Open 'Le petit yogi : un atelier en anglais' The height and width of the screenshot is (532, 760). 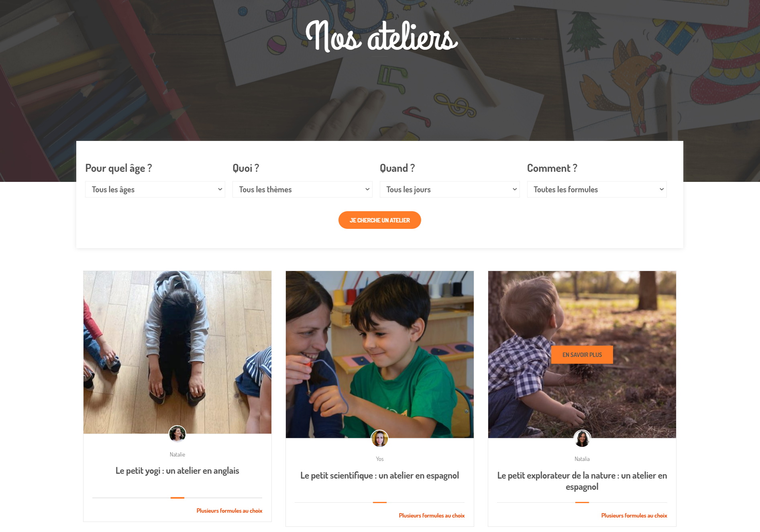pyautogui.click(x=177, y=471)
